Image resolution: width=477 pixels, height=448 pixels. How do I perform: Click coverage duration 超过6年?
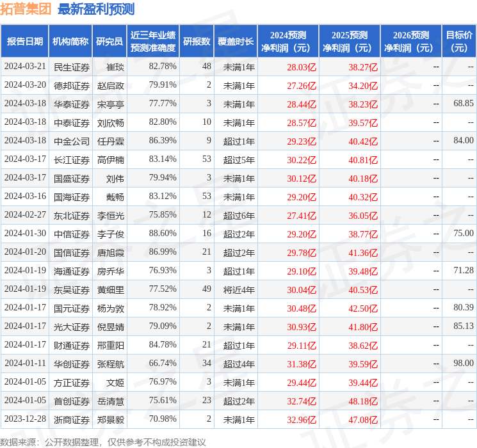(239, 215)
